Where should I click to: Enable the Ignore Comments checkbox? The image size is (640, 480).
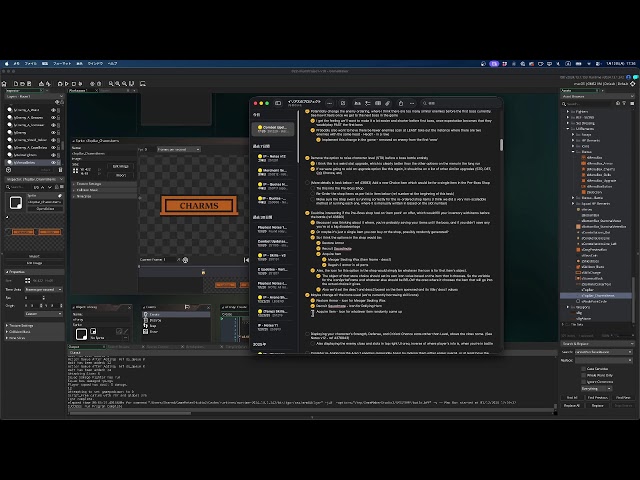coord(583,382)
